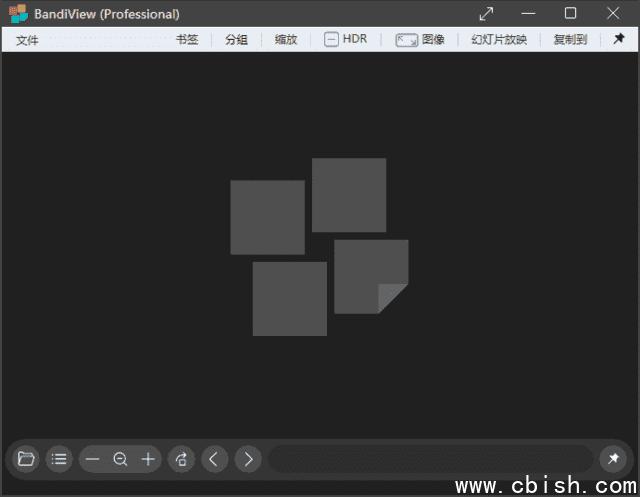Click the BandiView app logo icon
Screen dimensions: 640x497
tap(18, 13)
